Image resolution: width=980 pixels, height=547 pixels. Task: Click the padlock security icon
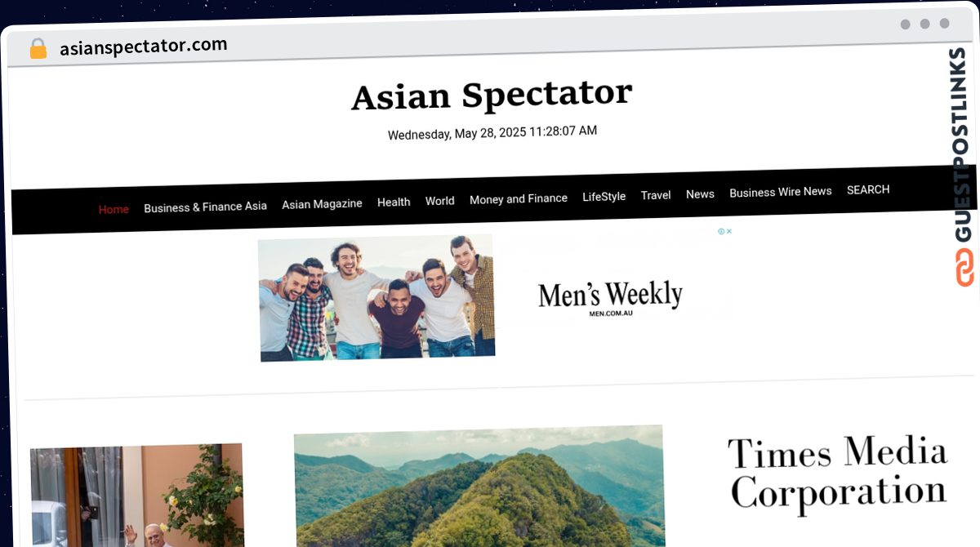pyautogui.click(x=38, y=49)
